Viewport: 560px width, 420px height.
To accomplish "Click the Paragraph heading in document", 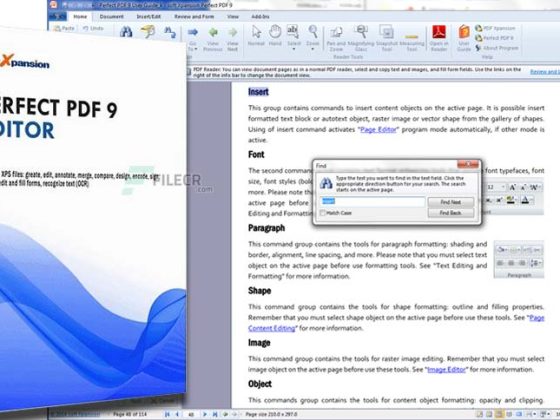I will coord(266,228).
